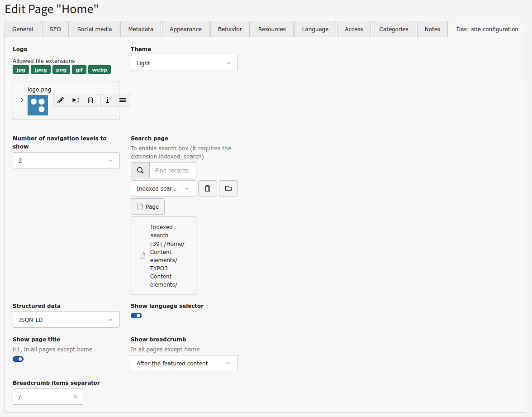Click the drag handle icon beside logo.png

(x=123, y=100)
